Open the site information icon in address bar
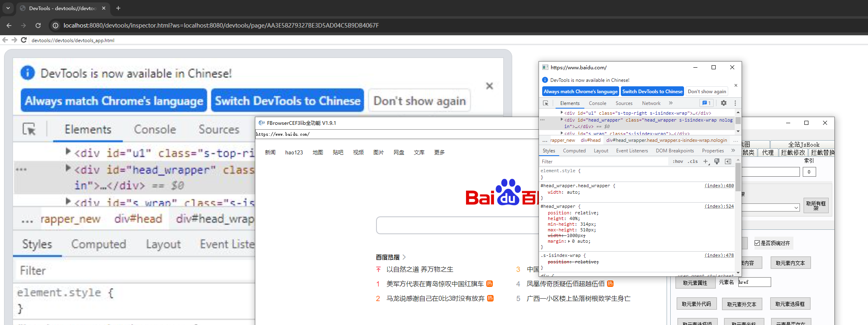This screenshot has width=868, height=325. (x=56, y=25)
